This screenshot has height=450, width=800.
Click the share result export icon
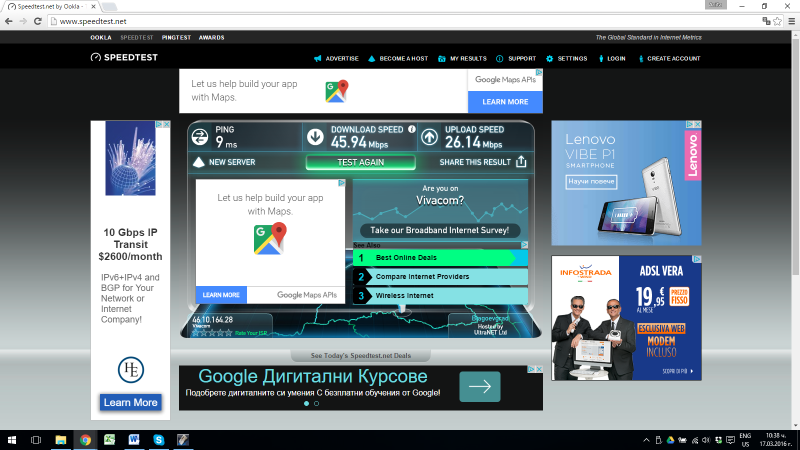(x=521, y=162)
